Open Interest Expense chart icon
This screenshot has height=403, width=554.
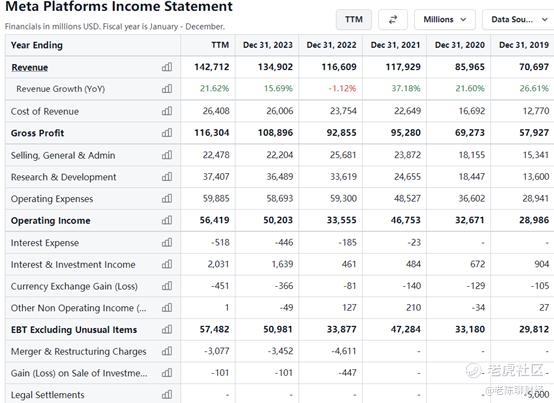click(167, 242)
